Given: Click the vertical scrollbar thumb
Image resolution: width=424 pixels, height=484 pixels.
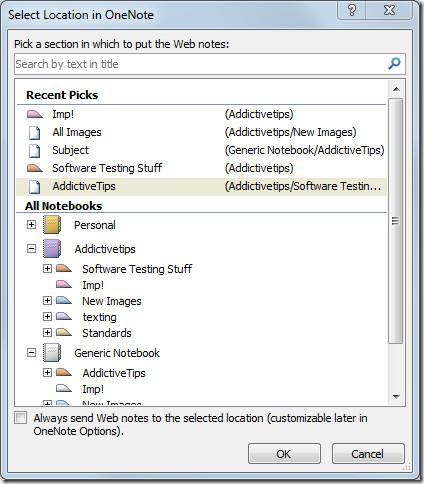Looking at the screenshot, I should pos(396,221).
